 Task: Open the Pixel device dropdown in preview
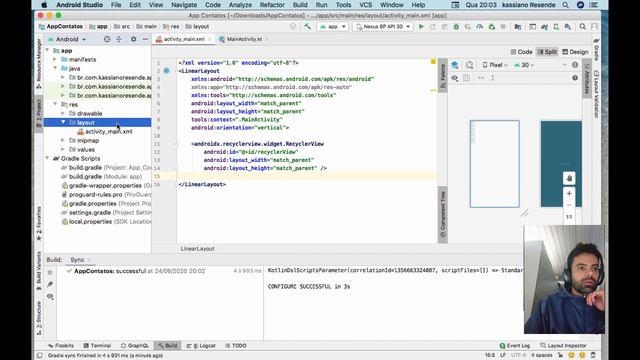495,65
